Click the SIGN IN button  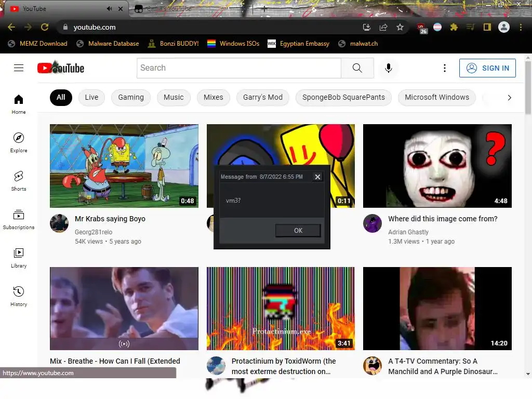[x=487, y=68]
